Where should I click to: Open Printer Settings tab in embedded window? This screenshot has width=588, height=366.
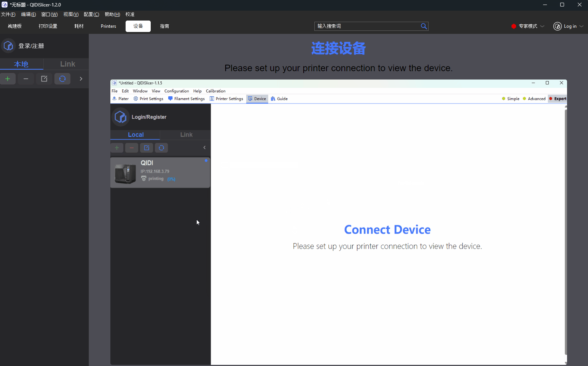click(226, 99)
